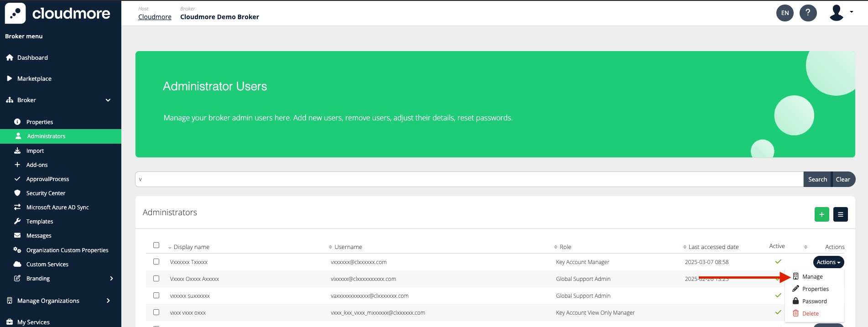
Task: Select the Vxxxxxx Txxxxx row checkbox
Action: coord(156,262)
